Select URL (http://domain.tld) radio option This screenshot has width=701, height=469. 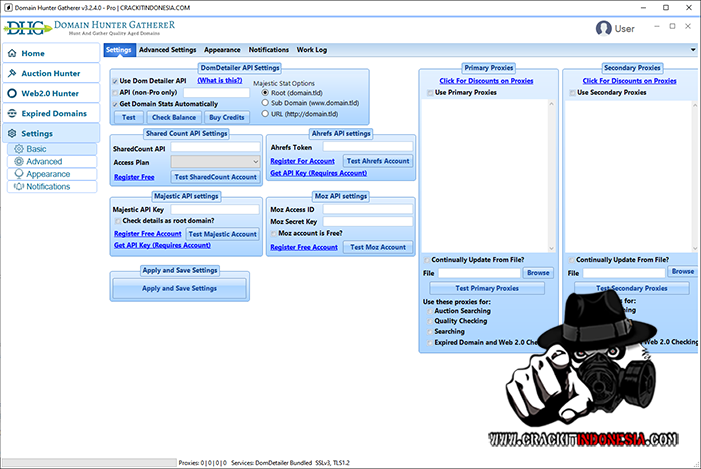tap(265, 114)
